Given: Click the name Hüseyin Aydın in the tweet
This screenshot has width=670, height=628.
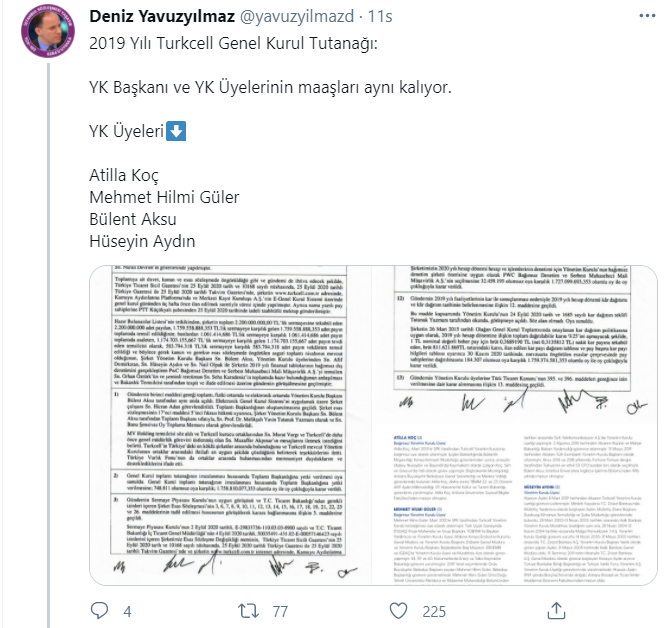Looking at the screenshot, I should (x=142, y=241).
